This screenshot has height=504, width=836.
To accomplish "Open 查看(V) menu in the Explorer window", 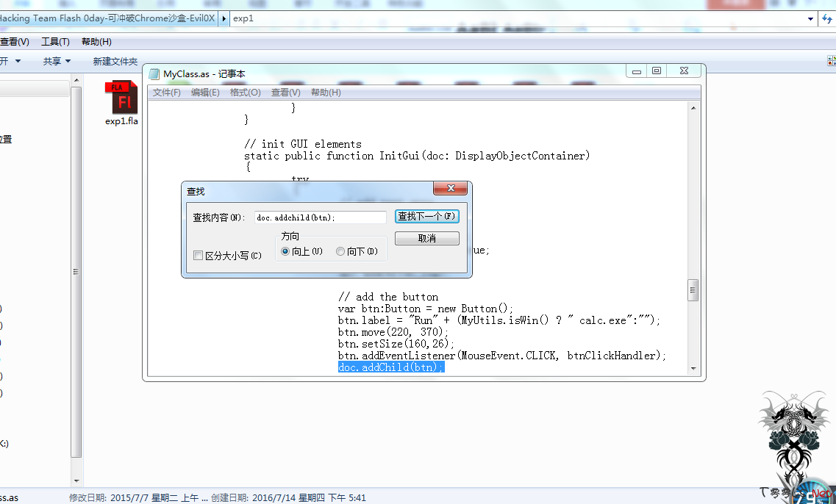I will click(x=15, y=42).
